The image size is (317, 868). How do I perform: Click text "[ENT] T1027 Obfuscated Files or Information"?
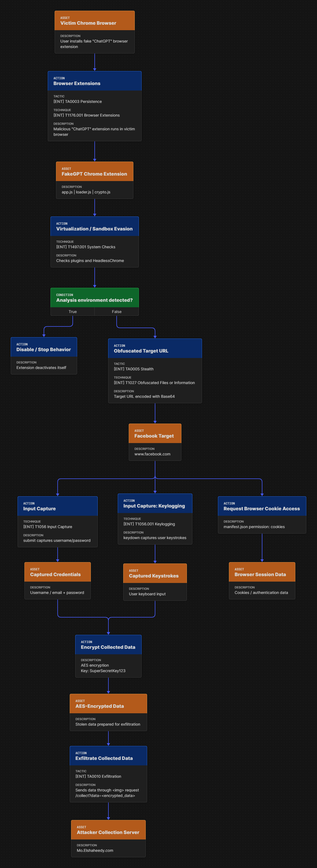coord(154,383)
